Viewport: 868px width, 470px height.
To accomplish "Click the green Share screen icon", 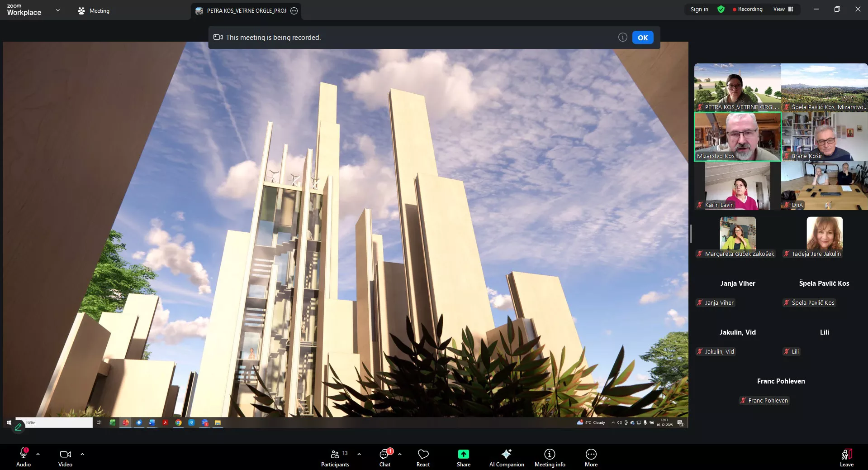I will [x=463, y=454].
